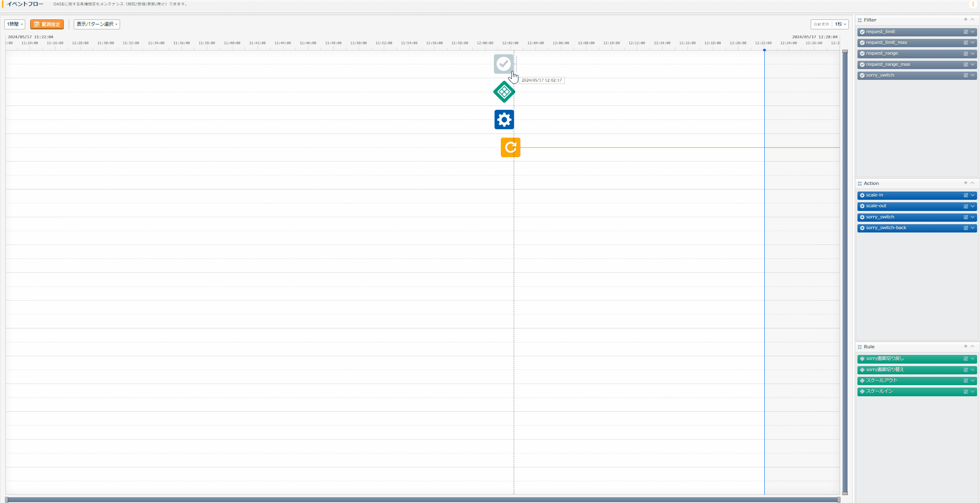Toggle the 自動更新 auto-update switch
Image resolution: width=980 pixels, height=503 pixels.
point(821,24)
